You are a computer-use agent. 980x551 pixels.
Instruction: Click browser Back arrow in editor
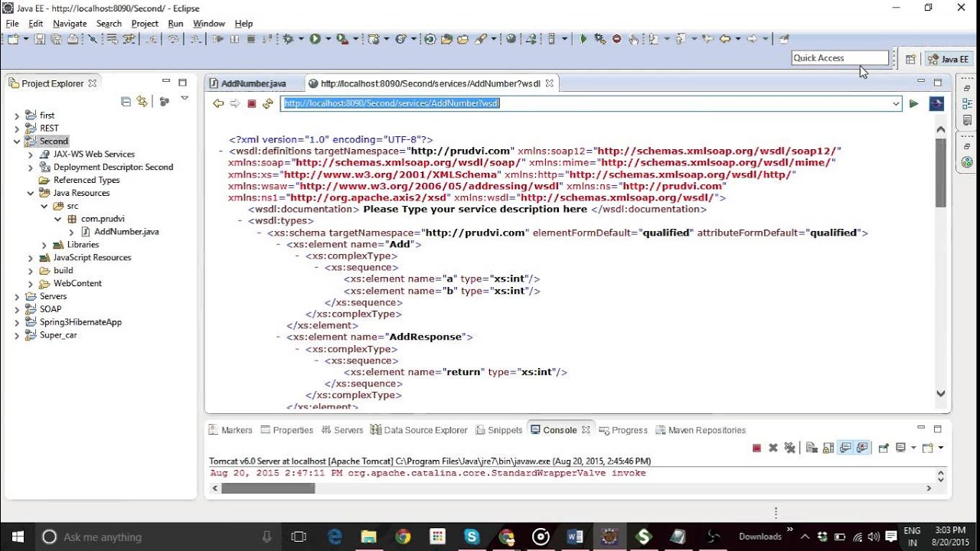coord(218,103)
